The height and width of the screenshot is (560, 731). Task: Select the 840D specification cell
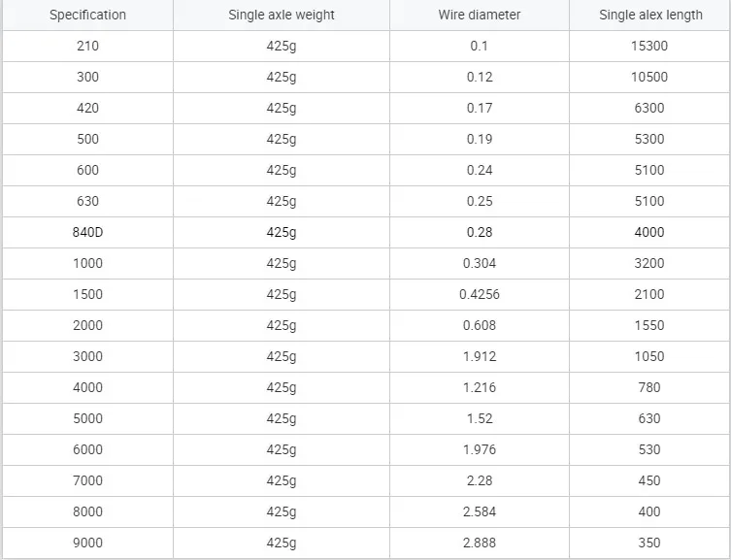[x=87, y=232]
